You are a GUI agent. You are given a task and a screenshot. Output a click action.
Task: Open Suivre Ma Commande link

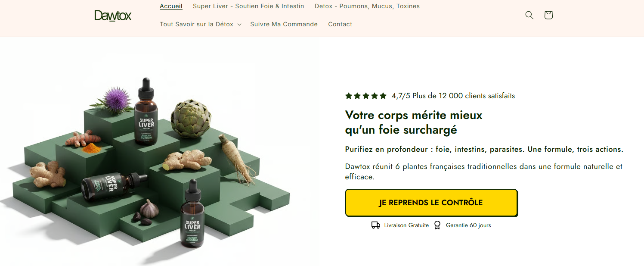tap(284, 24)
